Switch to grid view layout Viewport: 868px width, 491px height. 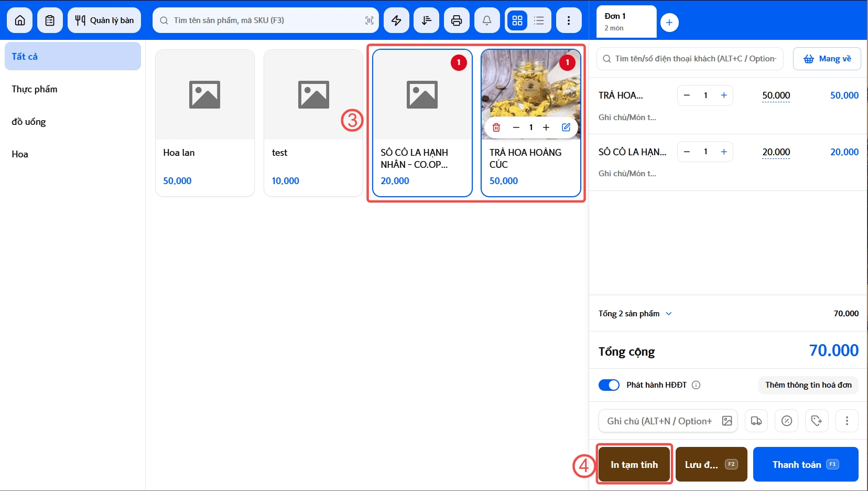click(517, 20)
